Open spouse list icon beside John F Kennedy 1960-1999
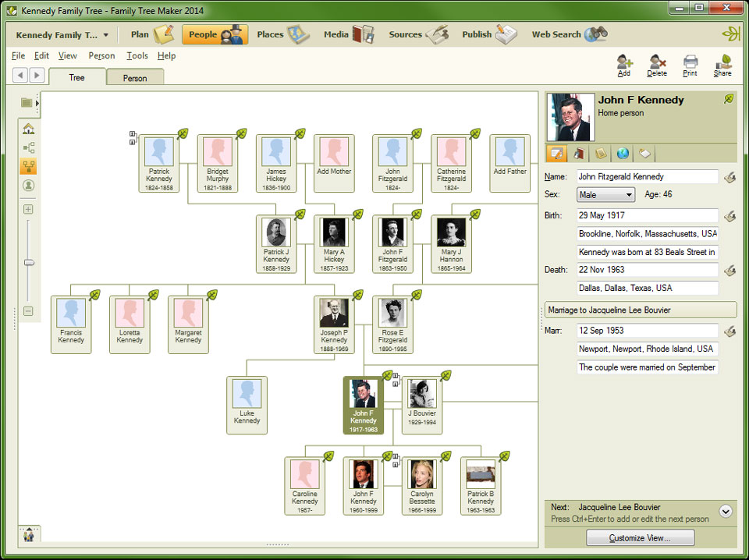Screen dimensions: 749x560 (396, 461)
